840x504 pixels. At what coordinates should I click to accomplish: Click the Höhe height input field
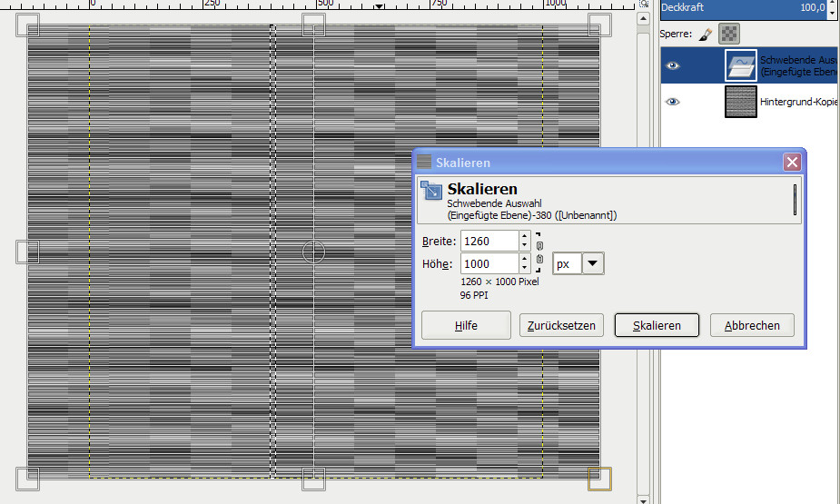(489, 263)
